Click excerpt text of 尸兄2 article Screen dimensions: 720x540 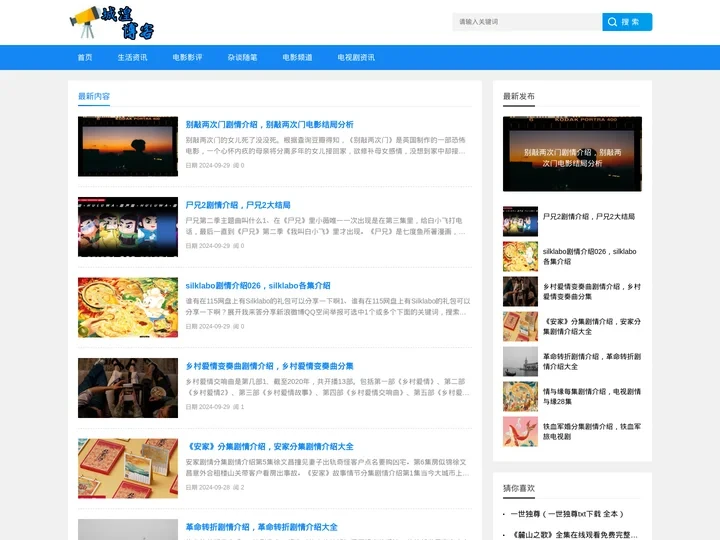click(326, 226)
